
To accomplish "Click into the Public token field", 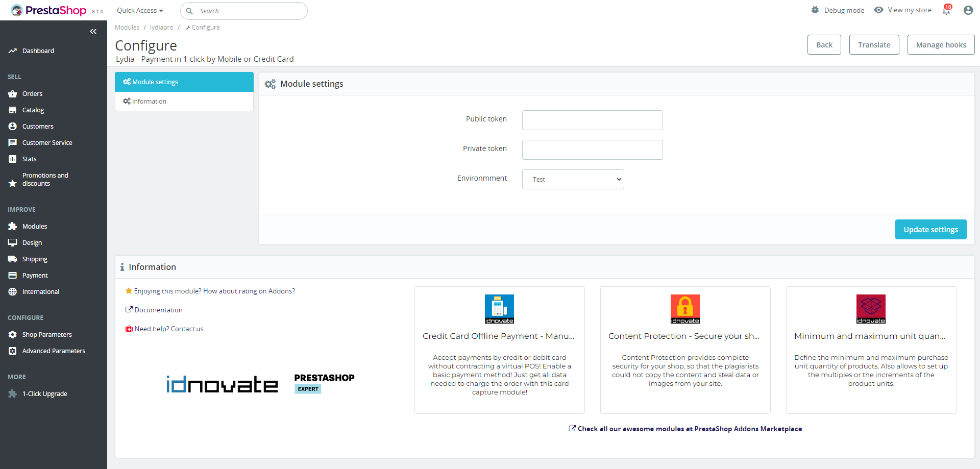I will tap(593, 120).
